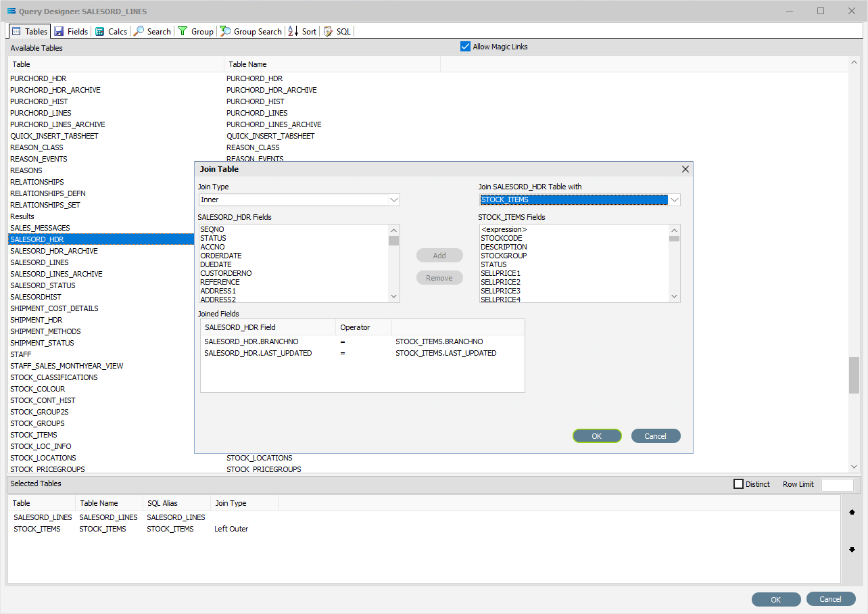Move selected table down with arrow
The width and height of the screenshot is (868, 614).
(x=852, y=550)
